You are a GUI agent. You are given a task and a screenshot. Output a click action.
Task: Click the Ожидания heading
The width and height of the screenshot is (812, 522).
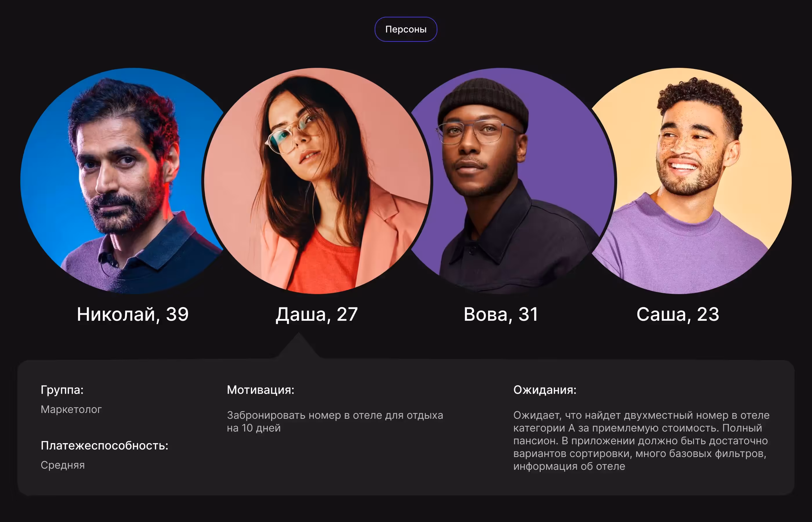(x=545, y=390)
